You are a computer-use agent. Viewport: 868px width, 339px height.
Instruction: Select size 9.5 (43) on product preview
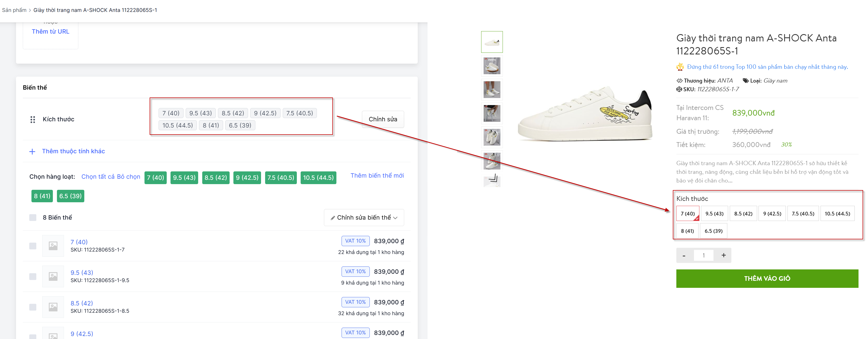[714, 213]
